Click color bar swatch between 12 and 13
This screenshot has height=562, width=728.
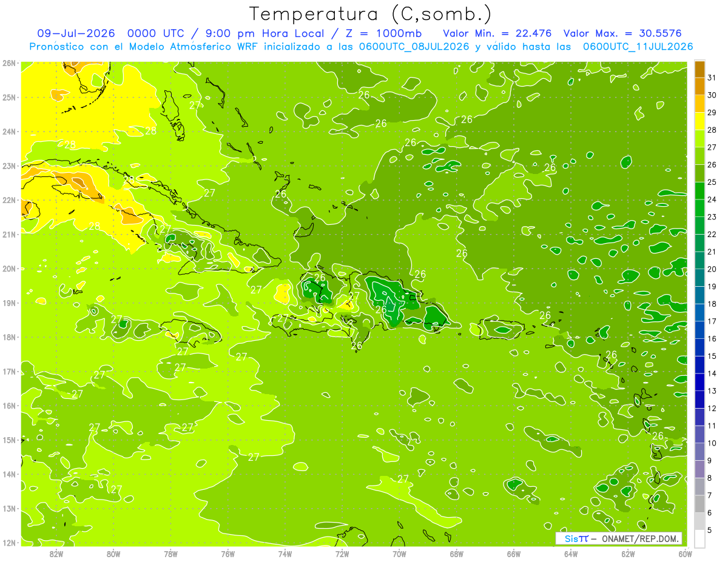(x=699, y=399)
